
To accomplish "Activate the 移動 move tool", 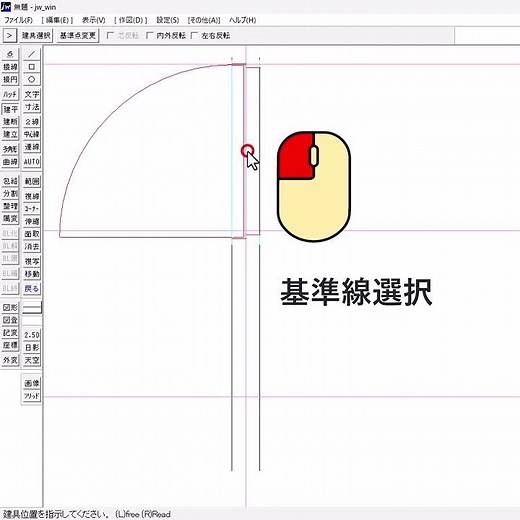I will pyautogui.click(x=32, y=274).
